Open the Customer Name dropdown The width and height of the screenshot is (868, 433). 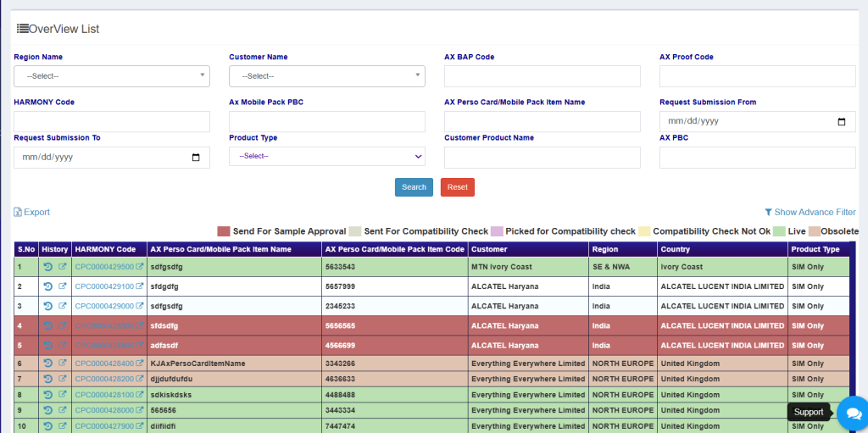tap(326, 76)
